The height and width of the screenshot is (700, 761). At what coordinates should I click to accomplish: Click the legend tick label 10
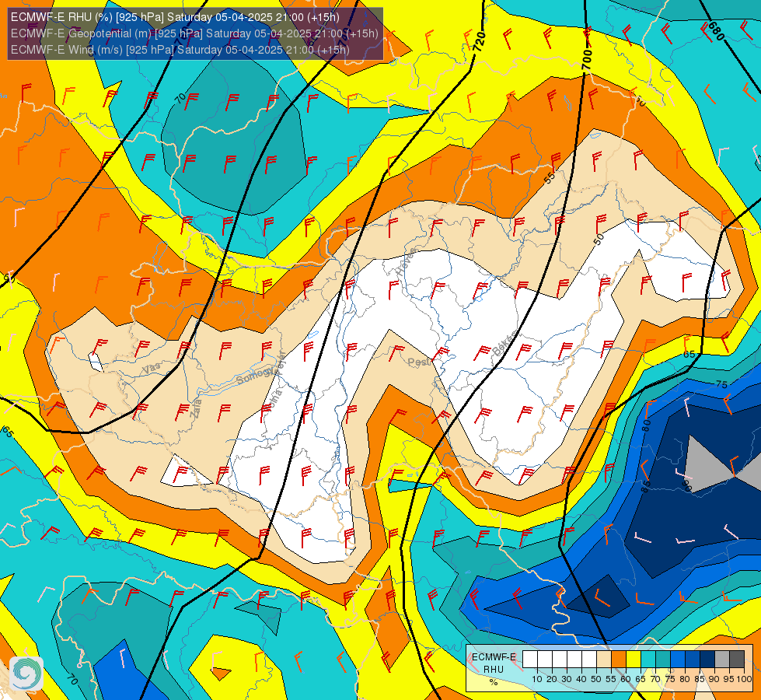point(537,679)
